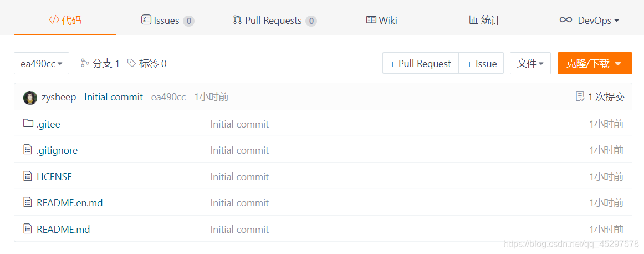The height and width of the screenshot is (254, 644).
Task: Click the tag icon beside 标签 0
Action: (131, 63)
